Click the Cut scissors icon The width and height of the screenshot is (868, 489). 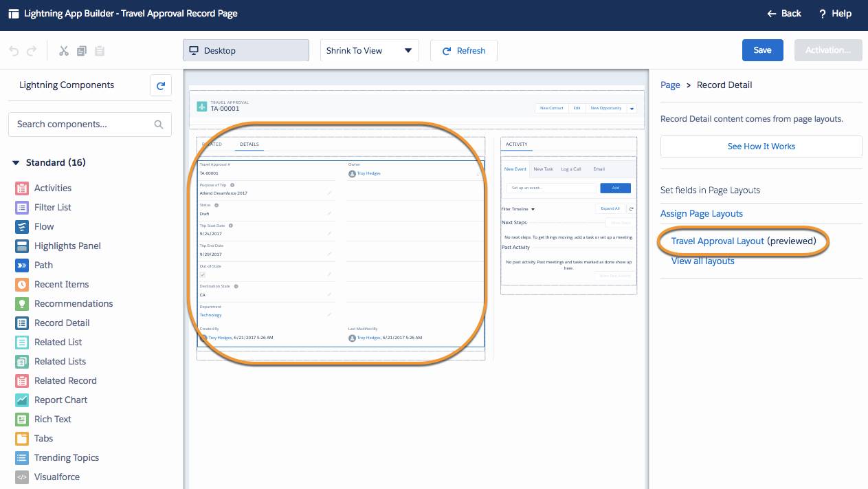[x=64, y=51]
